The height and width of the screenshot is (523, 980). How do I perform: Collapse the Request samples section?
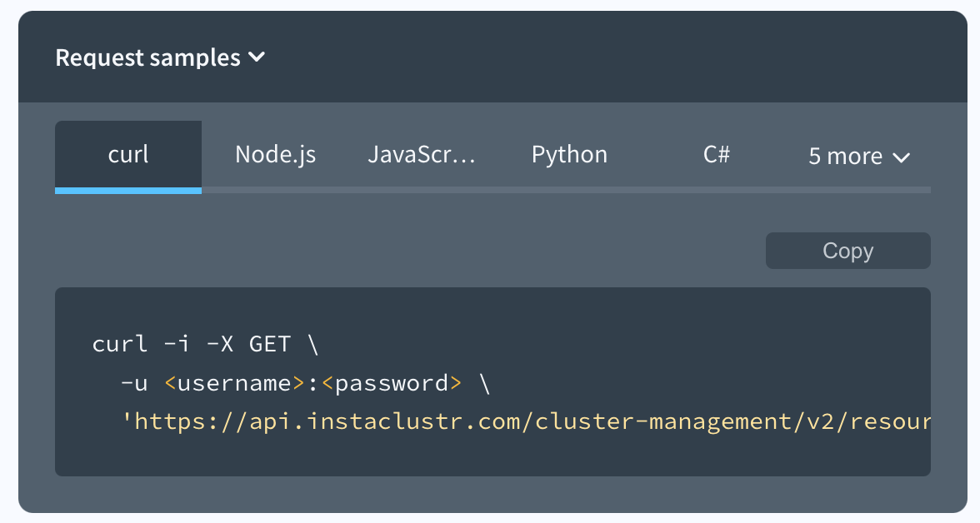pos(161,57)
